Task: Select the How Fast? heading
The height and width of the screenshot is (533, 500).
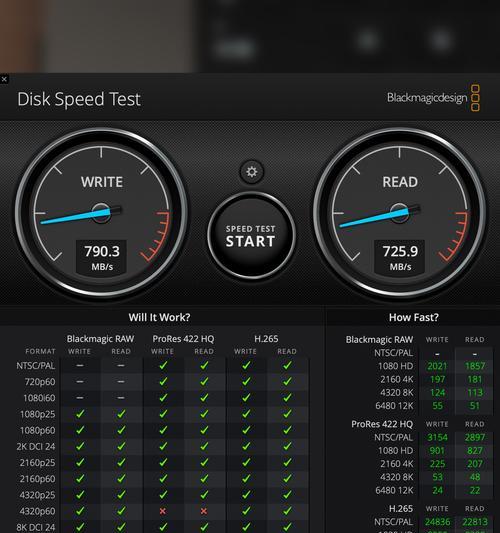Action: point(414,317)
